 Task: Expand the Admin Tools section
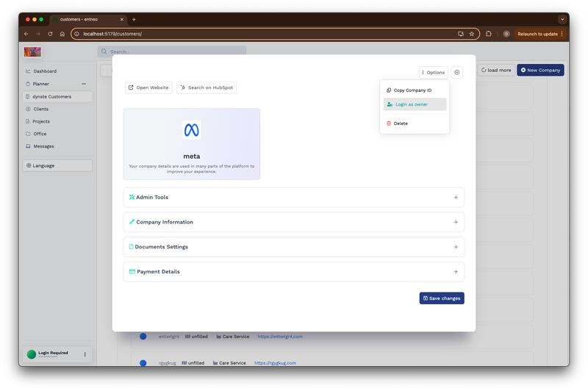(293, 197)
